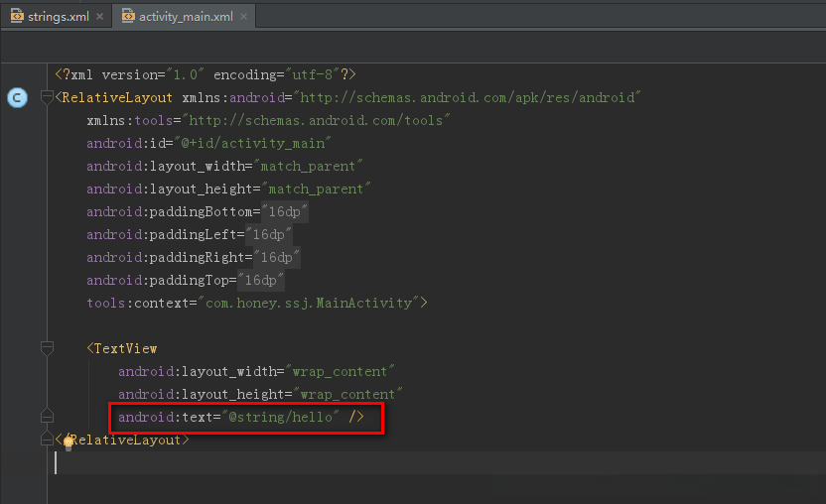Click the tools:context MainActivity value

(309, 303)
